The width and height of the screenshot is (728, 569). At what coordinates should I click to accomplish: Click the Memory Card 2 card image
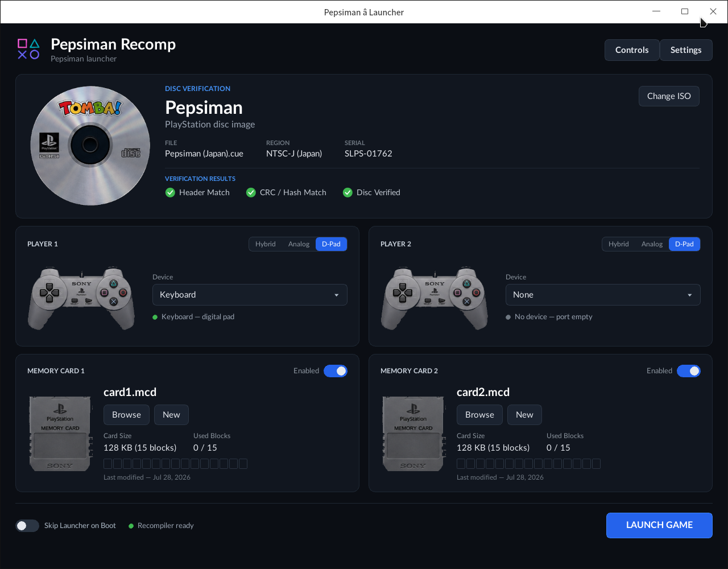[x=413, y=434]
